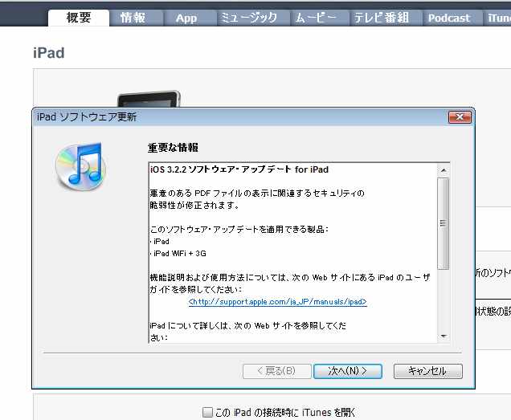Viewport: 511px width, 420px height.
Task: Switch to the 概要 tab
Action: (x=79, y=18)
